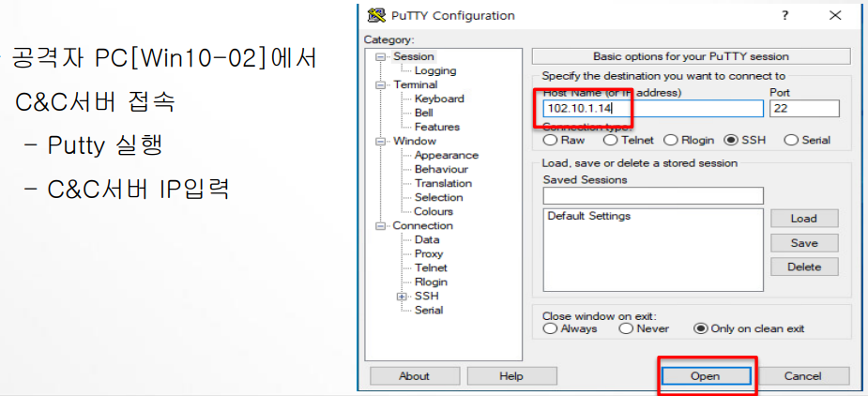The width and height of the screenshot is (868, 396).
Task: Click the Save session button
Action: click(804, 243)
